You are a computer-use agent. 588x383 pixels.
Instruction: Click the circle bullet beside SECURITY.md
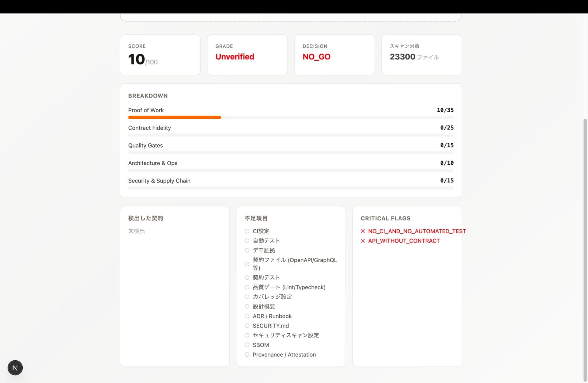247,326
